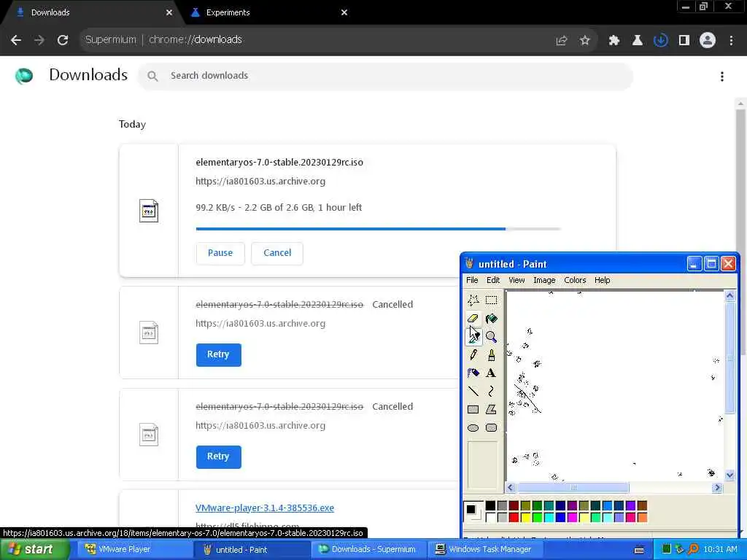Open the profile avatar menu

[x=708, y=41]
